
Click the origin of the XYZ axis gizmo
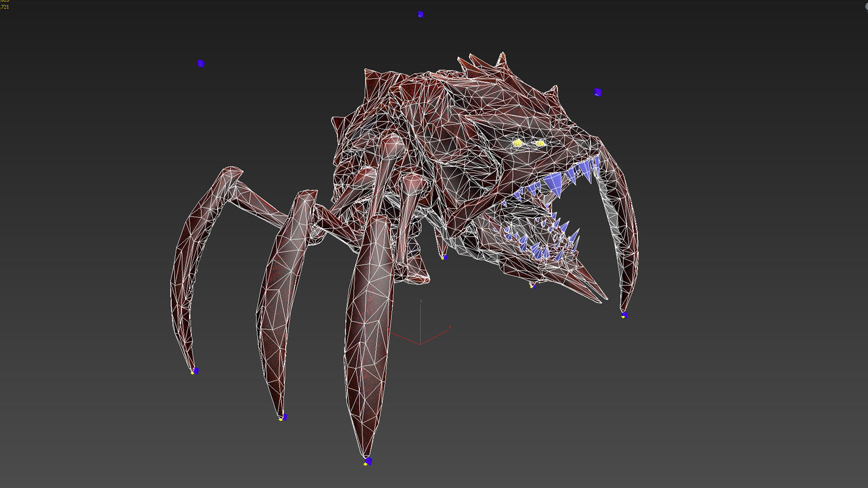point(420,344)
